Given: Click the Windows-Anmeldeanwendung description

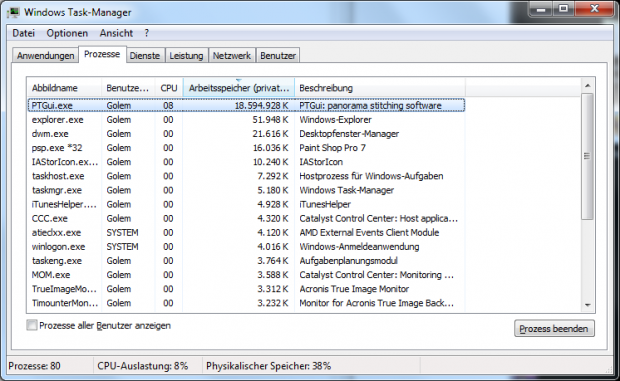Looking at the screenshot, I should [359, 247].
